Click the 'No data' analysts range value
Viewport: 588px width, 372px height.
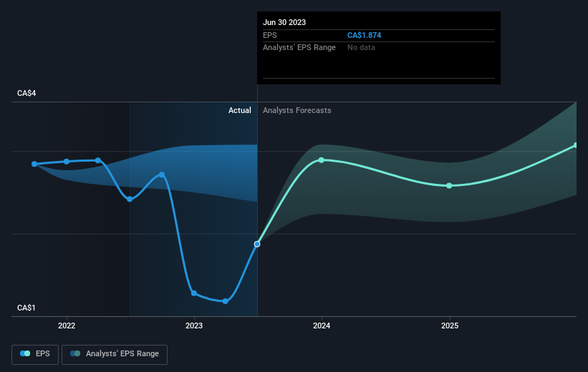coord(361,48)
